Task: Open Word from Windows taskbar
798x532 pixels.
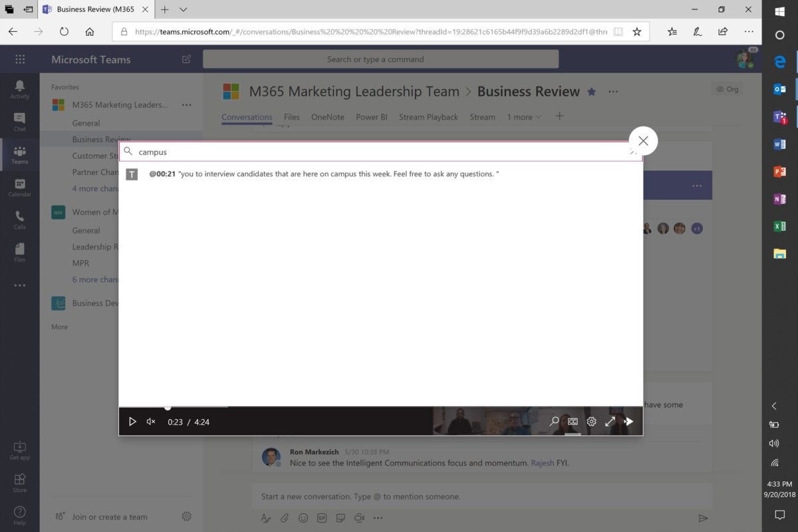Action: (x=780, y=144)
